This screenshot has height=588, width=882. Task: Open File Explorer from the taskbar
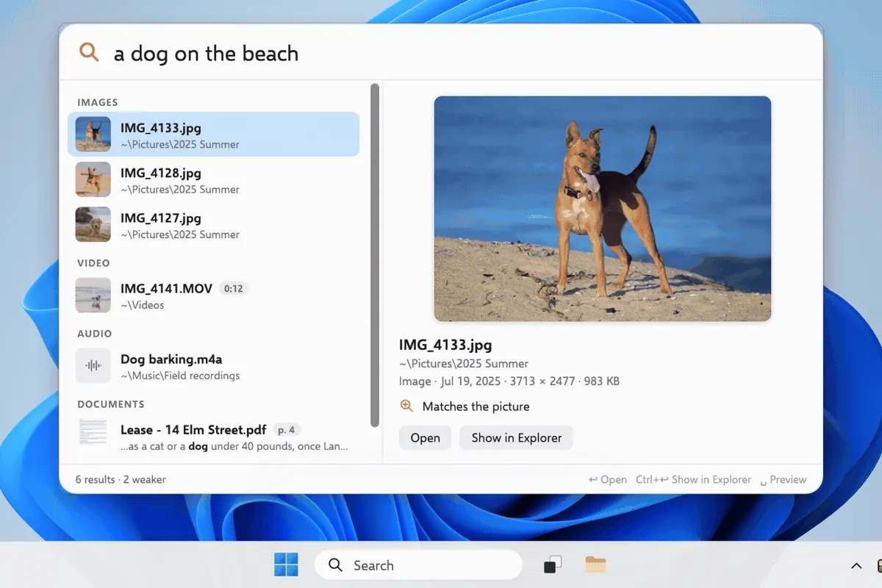595,564
